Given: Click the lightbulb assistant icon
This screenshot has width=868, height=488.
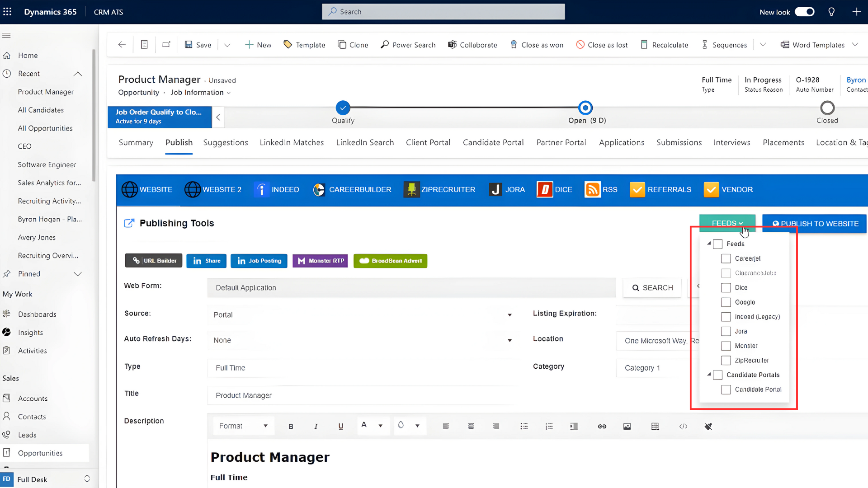Looking at the screenshot, I should (831, 12).
